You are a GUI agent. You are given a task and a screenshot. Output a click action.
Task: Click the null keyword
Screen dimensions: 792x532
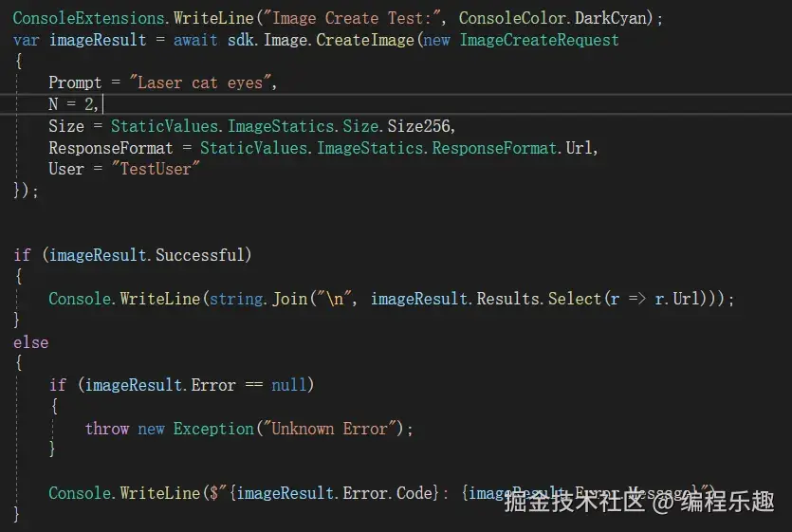[x=289, y=385]
